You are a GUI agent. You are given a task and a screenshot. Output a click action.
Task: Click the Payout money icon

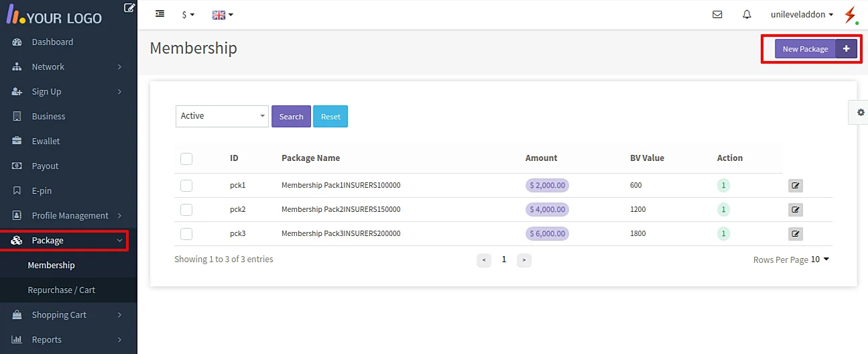click(17, 166)
